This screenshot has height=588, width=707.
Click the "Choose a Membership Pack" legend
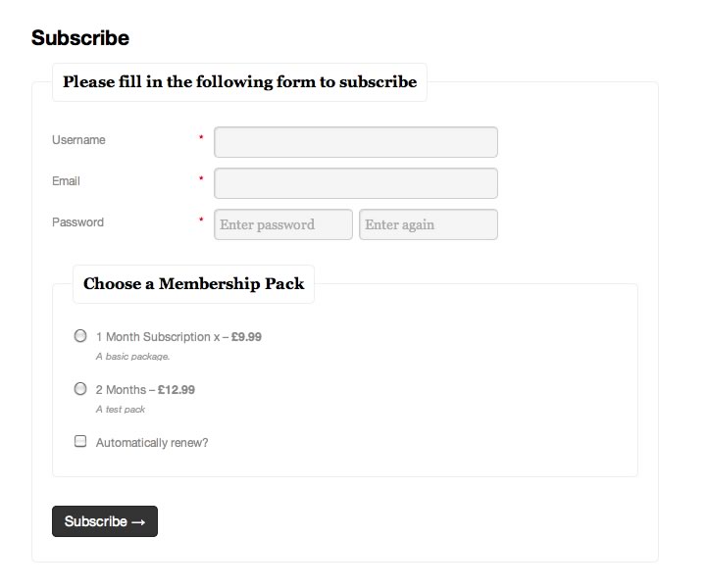click(x=193, y=284)
